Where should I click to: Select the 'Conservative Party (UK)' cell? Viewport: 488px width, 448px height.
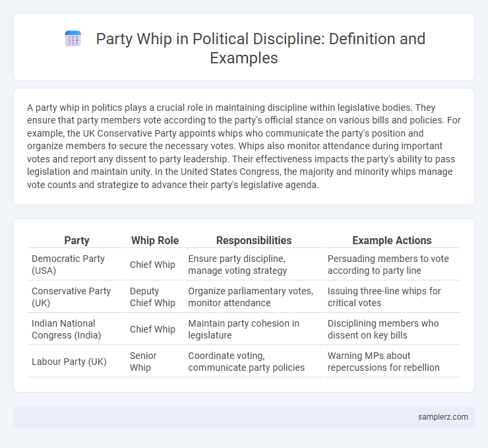point(77,297)
